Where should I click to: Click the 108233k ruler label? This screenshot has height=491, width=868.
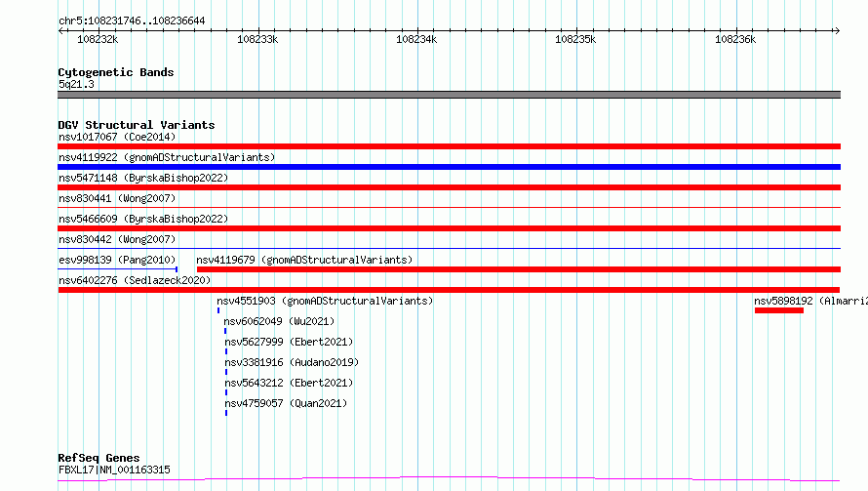(x=257, y=39)
